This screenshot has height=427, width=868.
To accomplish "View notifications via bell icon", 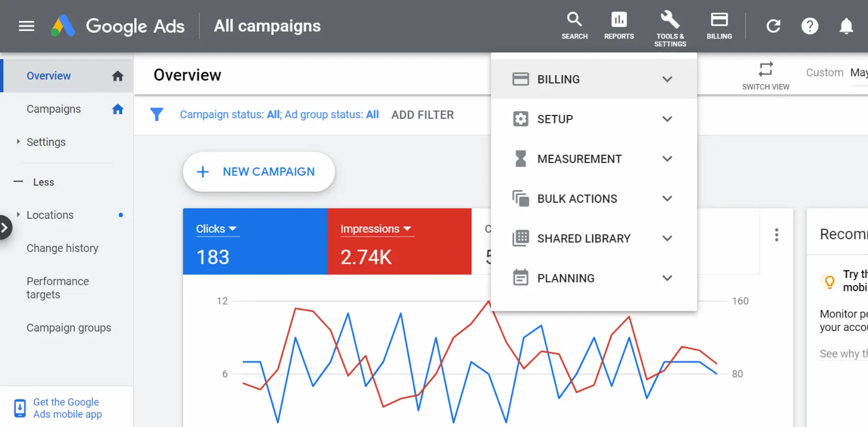I will click(x=846, y=26).
